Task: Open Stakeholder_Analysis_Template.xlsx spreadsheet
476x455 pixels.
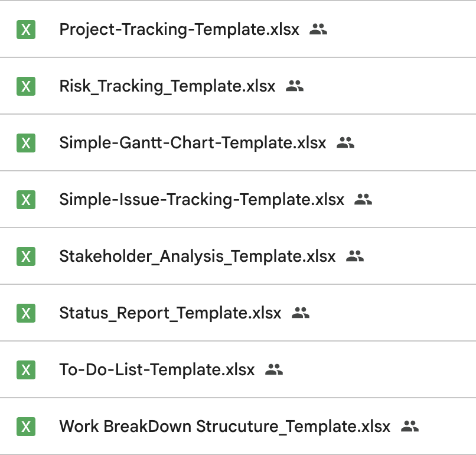Action: (x=197, y=256)
